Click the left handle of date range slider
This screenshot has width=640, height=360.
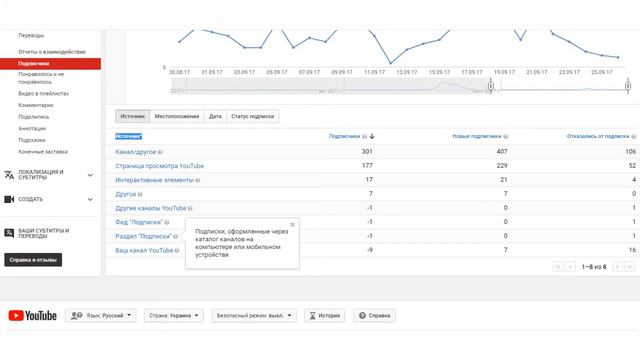[491, 86]
